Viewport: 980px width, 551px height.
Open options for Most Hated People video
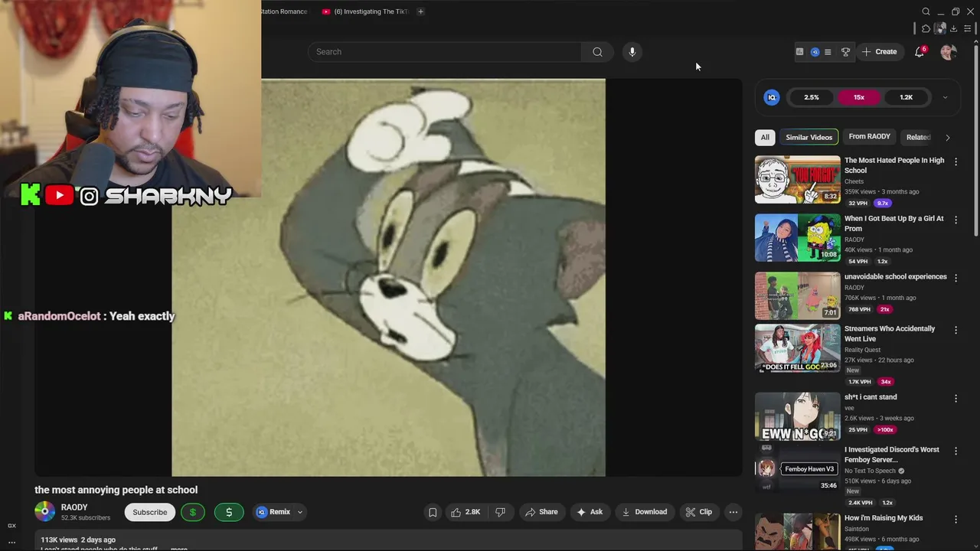coord(955,161)
